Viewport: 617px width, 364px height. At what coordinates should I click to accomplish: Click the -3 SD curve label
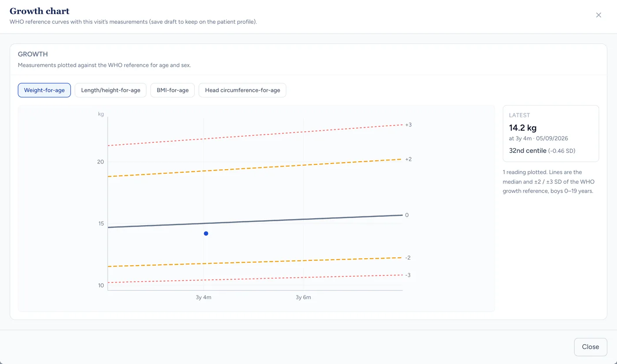click(408, 275)
